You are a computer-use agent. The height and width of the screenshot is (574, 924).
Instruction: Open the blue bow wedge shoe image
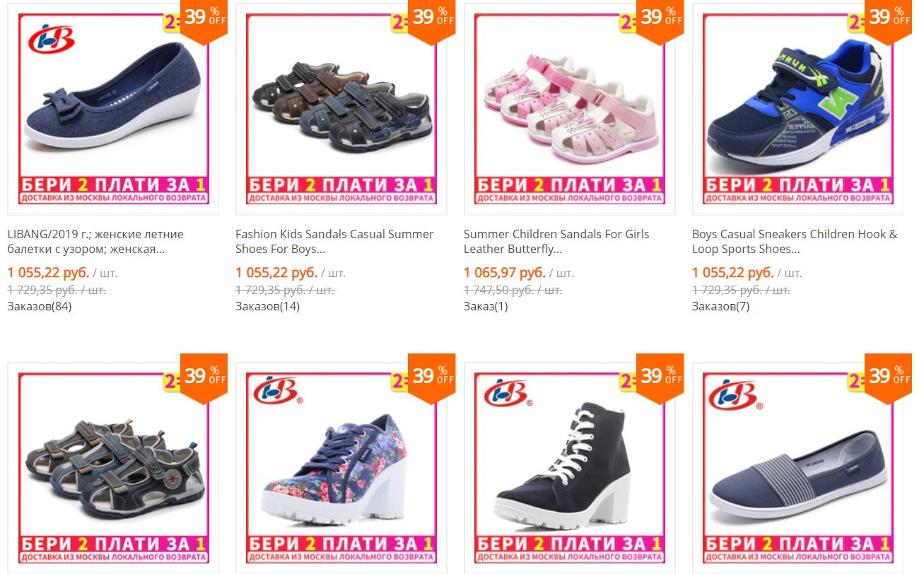pyautogui.click(x=113, y=109)
